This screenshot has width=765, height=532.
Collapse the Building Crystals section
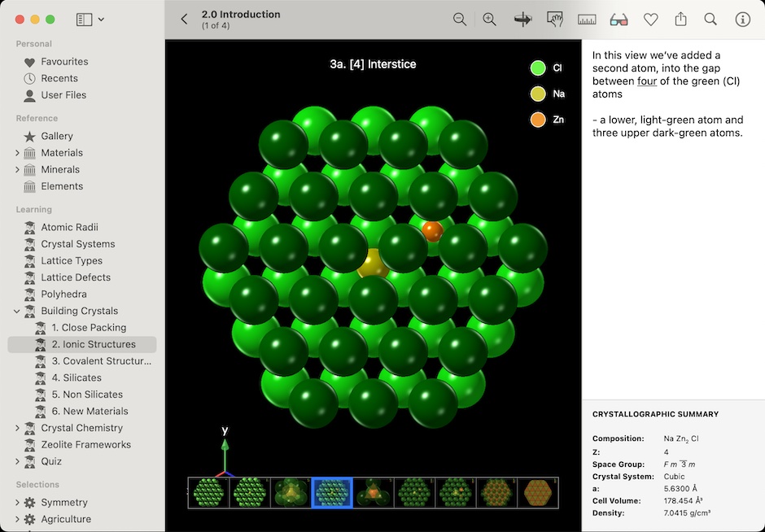coord(18,311)
